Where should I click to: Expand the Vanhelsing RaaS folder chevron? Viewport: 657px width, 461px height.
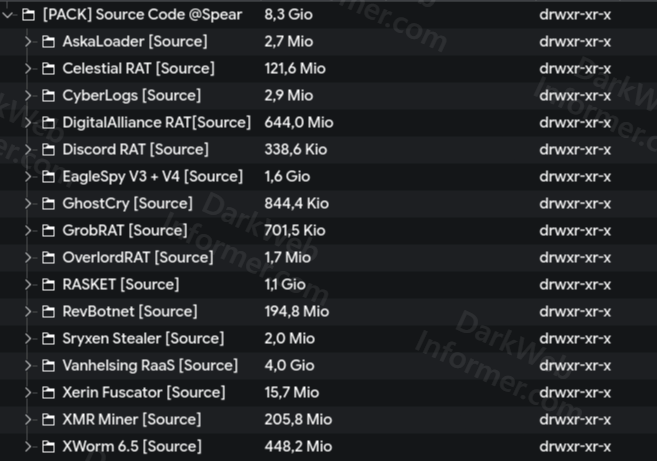coord(28,366)
